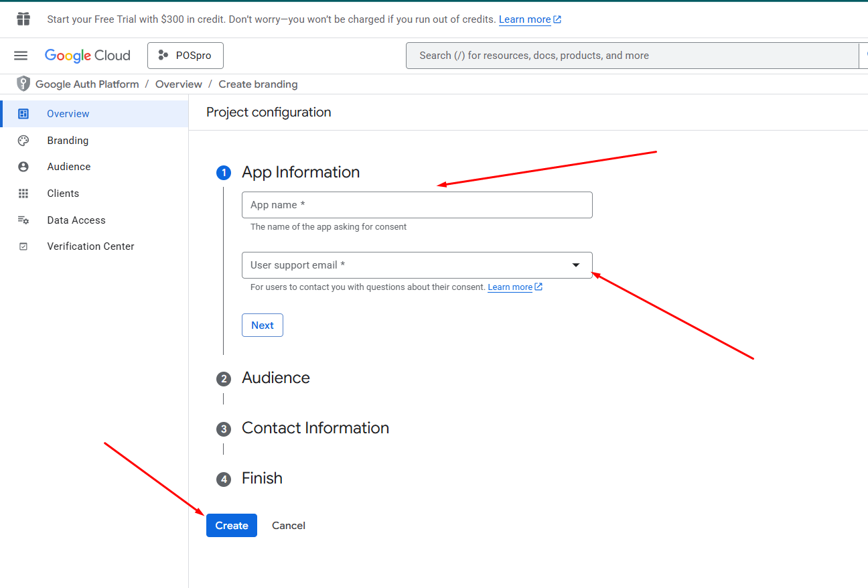Expand the User support email dropdown
This screenshot has width=868, height=588.
[x=575, y=265]
